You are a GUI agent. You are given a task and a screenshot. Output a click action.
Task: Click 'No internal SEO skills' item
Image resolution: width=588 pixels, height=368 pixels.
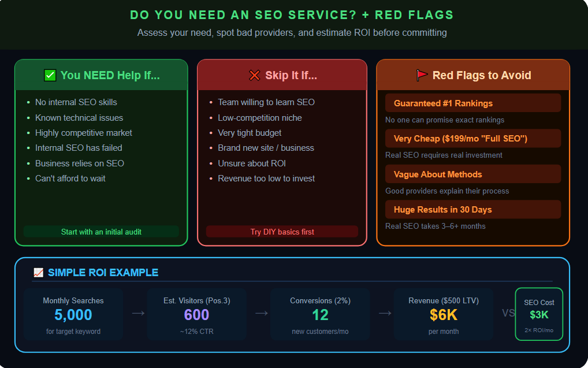[76, 102]
